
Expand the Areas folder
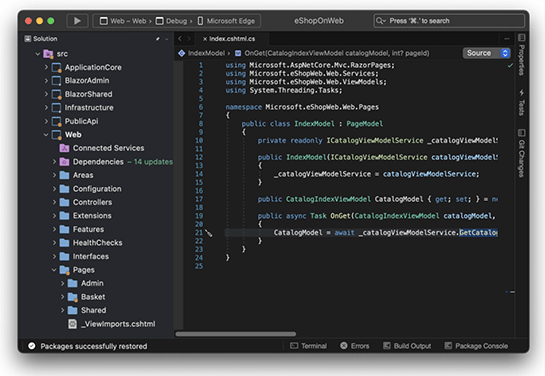tap(54, 175)
